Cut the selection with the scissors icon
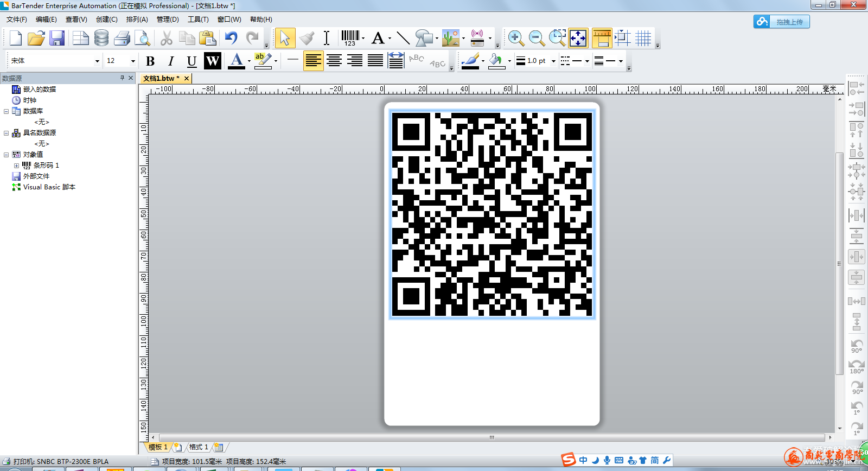Image resolution: width=868 pixels, height=471 pixels. [167, 38]
